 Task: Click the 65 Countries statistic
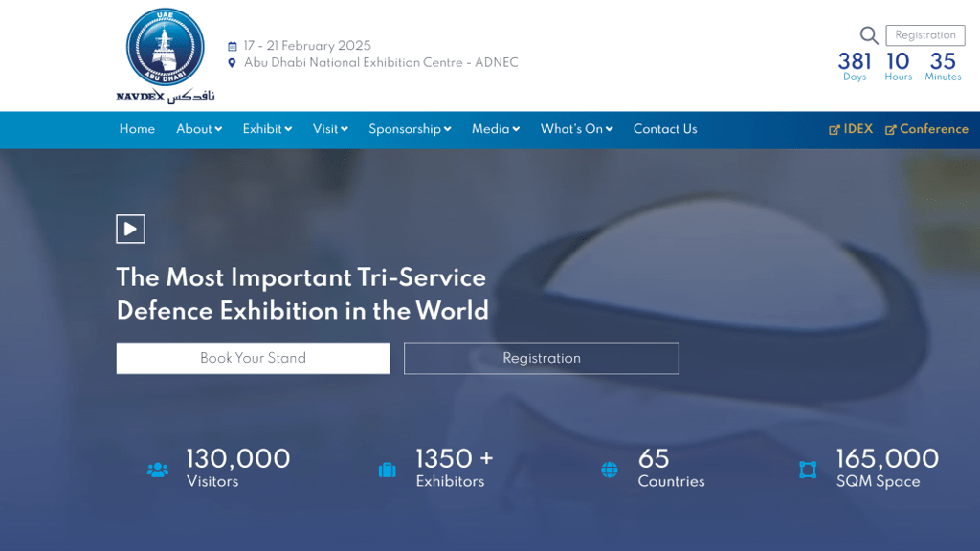[x=671, y=468]
